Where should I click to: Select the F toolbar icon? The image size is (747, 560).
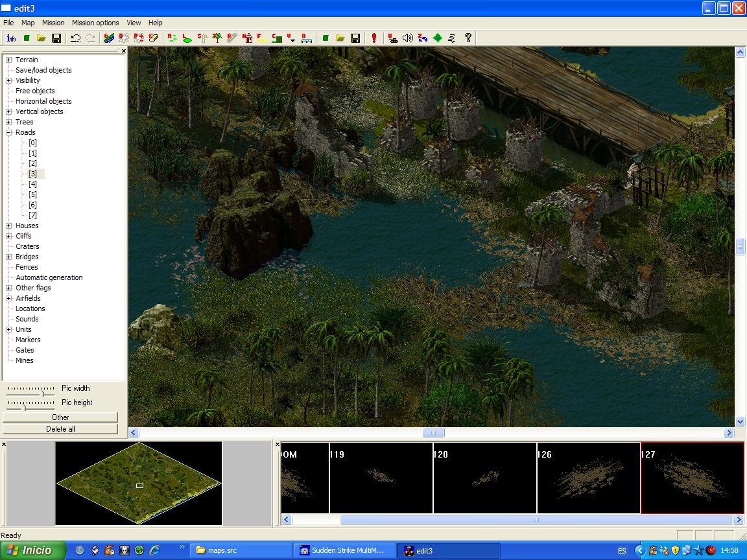click(261, 38)
